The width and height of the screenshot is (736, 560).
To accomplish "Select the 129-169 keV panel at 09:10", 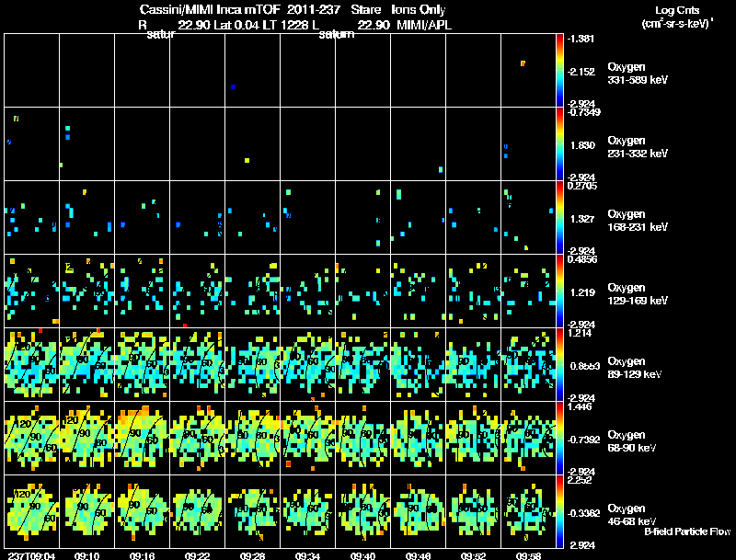I will coord(86,291).
